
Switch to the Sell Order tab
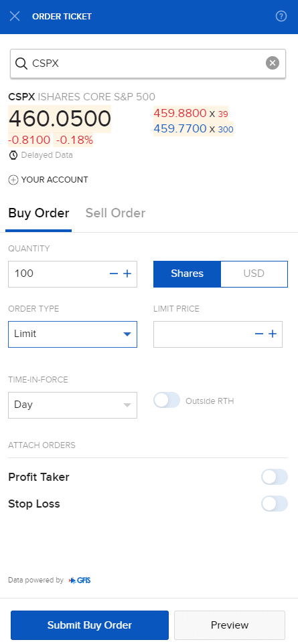[x=115, y=213]
